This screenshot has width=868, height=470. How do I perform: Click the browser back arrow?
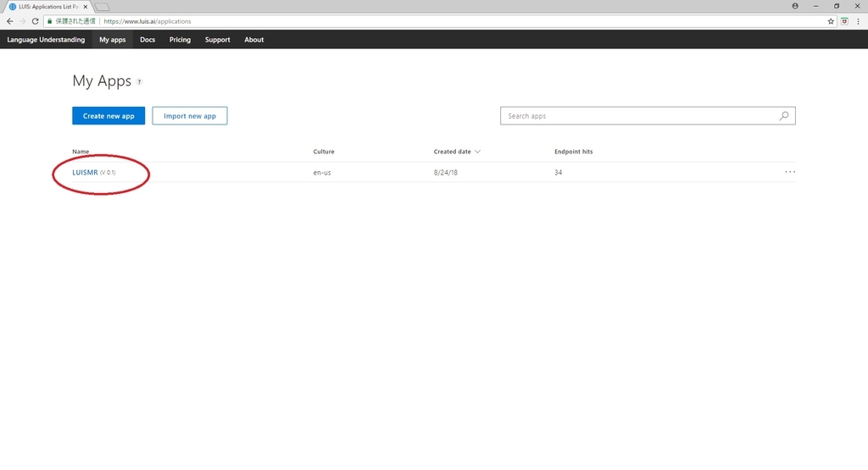click(9, 21)
